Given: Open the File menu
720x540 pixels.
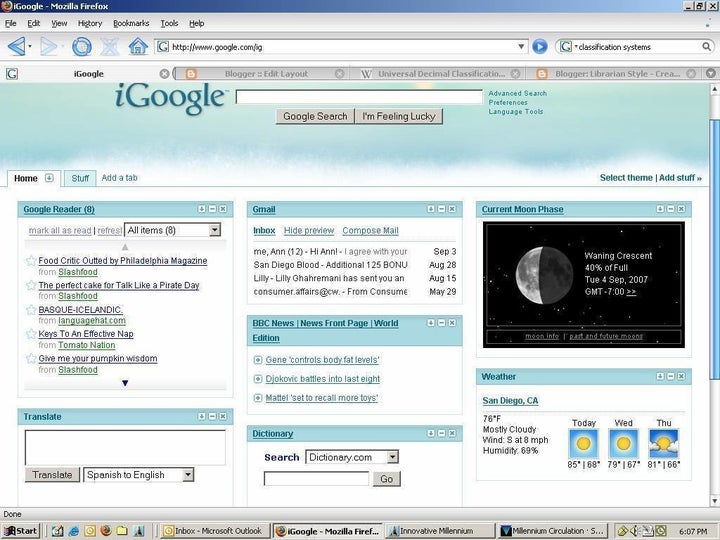Looking at the screenshot, I should 11,23.
